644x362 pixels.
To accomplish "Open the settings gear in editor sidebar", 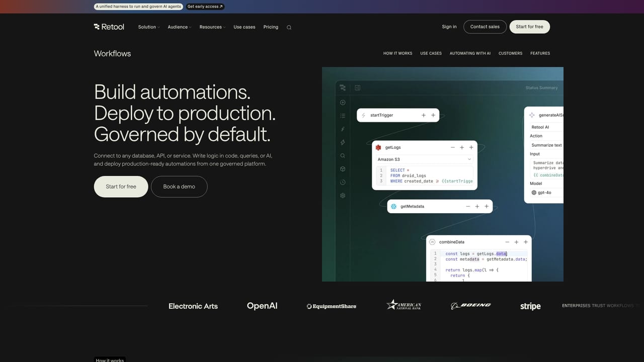I will point(343,196).
